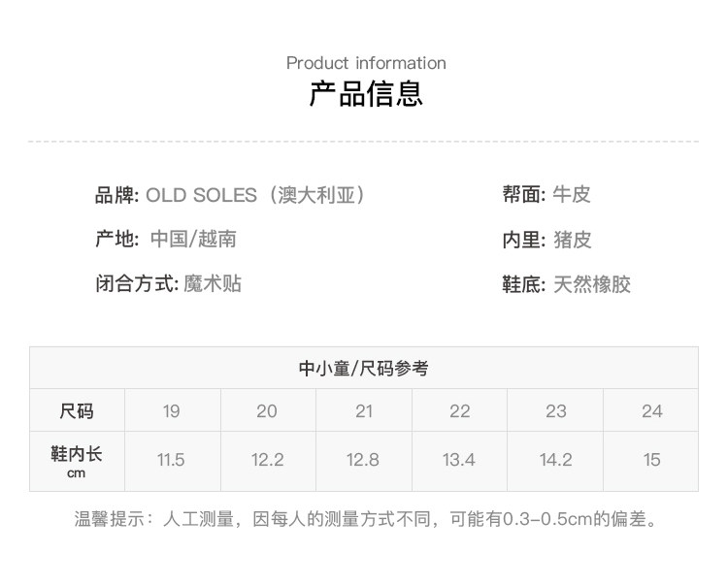The image size is (728, 586).
Task: Click the 内里 material 猪皮
Action: (x=572, y=240)
